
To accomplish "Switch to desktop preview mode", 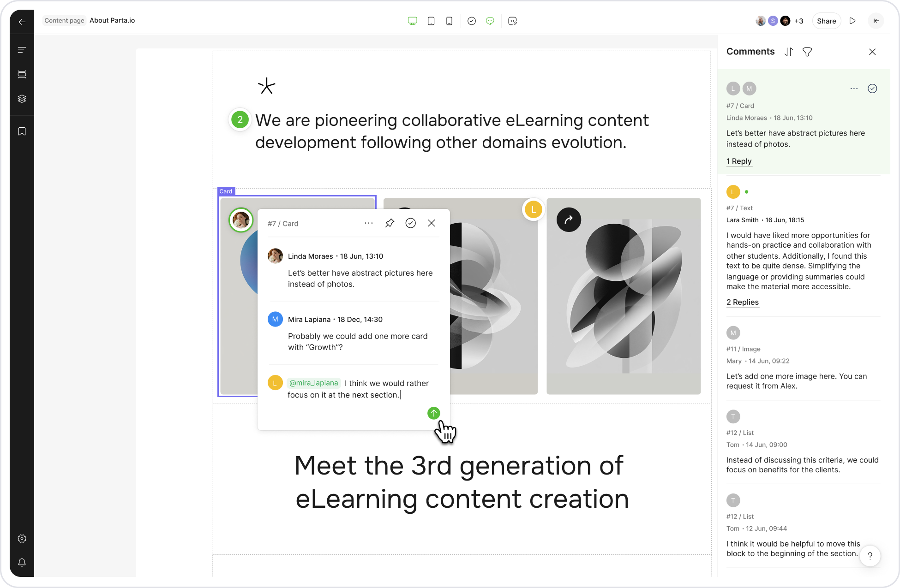I will point(412,21).
